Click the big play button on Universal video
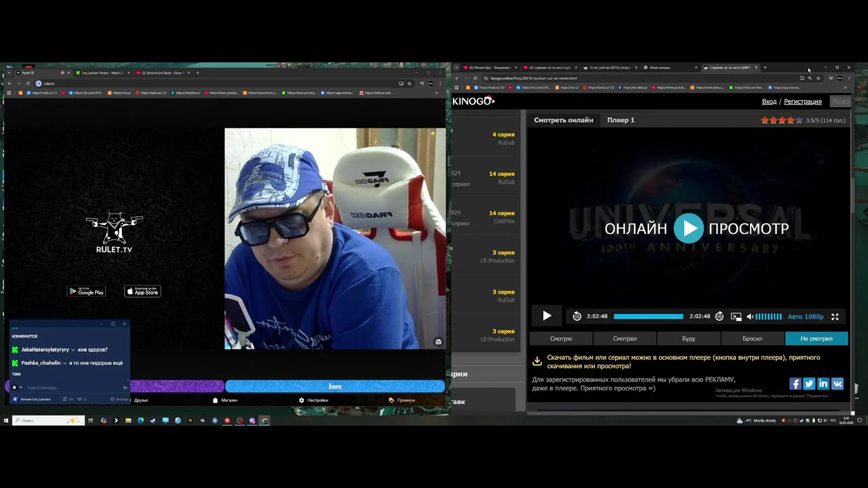Viewport: 868px width, 488px height. 689,228
